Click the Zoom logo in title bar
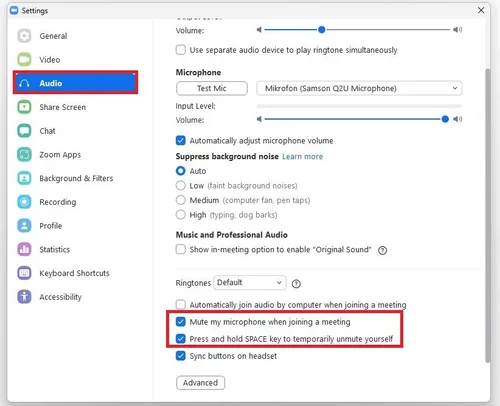This screenshot has width=500, height=406. pos(14,10)
